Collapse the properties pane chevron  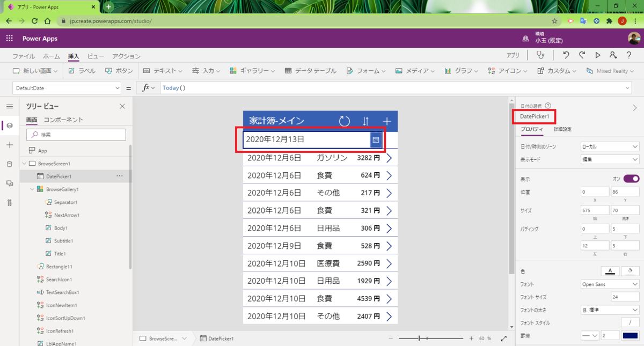635,108
